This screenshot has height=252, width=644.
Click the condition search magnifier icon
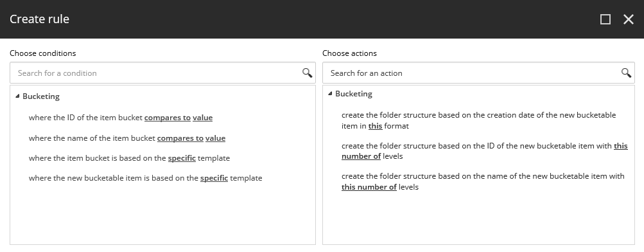coord(307,73)
